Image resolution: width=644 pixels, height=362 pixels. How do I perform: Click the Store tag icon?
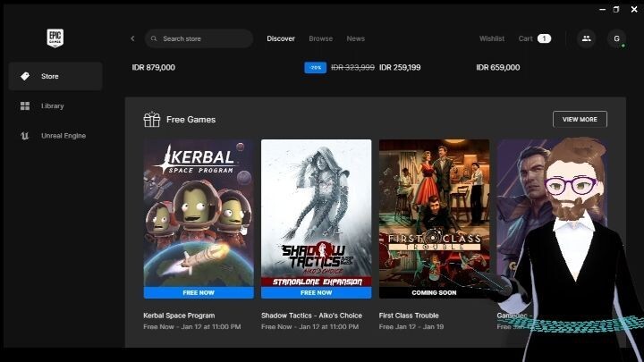tap(25, 76)
